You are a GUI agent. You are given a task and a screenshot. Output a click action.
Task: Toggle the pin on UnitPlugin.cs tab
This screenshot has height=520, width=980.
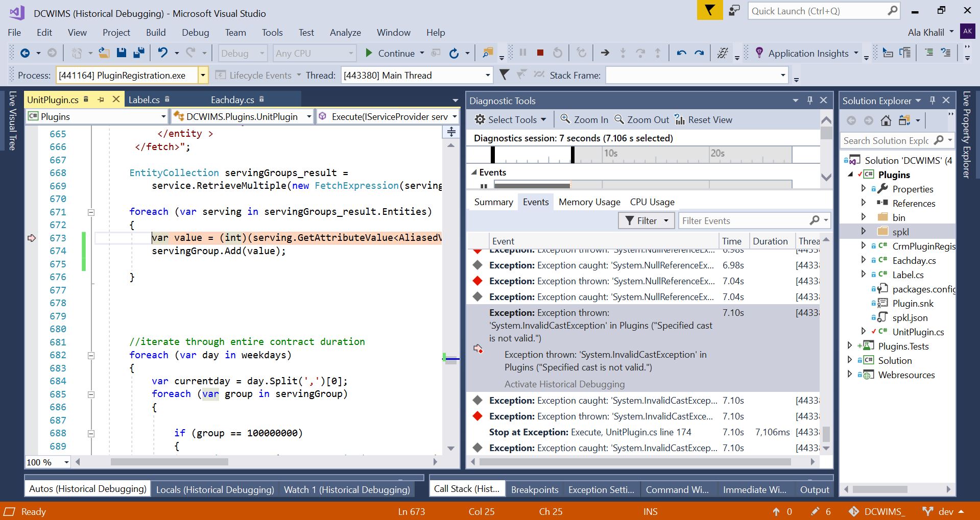pos(101,100)
